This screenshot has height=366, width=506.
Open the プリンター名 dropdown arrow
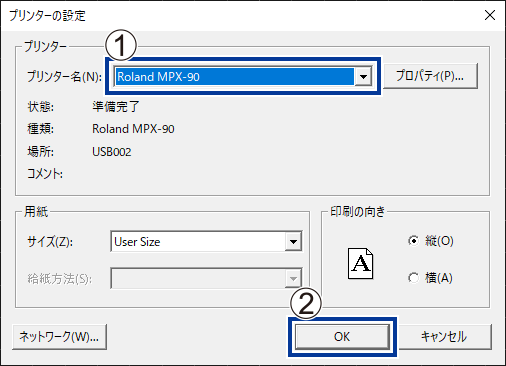pos(363,77)
